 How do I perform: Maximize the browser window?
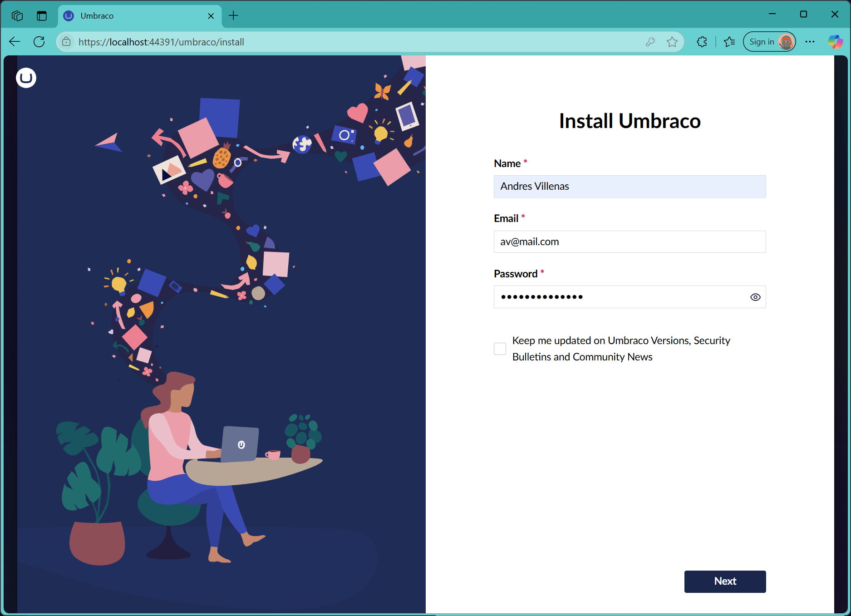coord(803,14)
